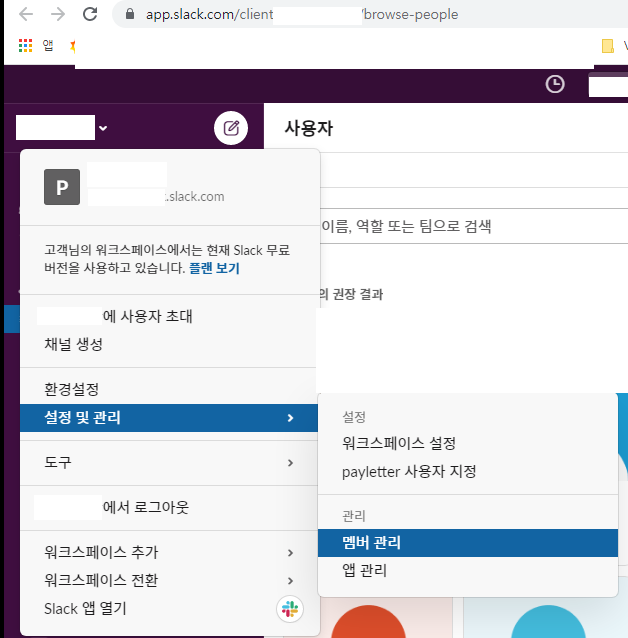Click the .slack.com workspace URL text
The image size is (628, 638).
pyautogui.click(x=195, y=197)
